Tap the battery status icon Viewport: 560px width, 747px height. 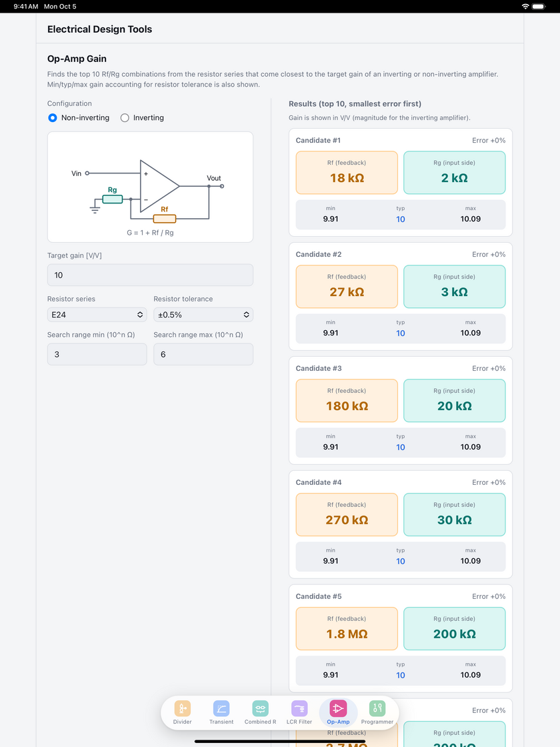click(539, 6)
